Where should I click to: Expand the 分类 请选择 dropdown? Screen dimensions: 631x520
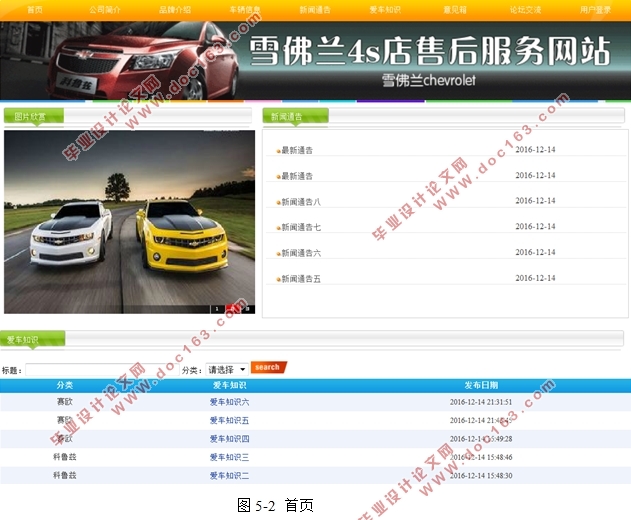227,369
